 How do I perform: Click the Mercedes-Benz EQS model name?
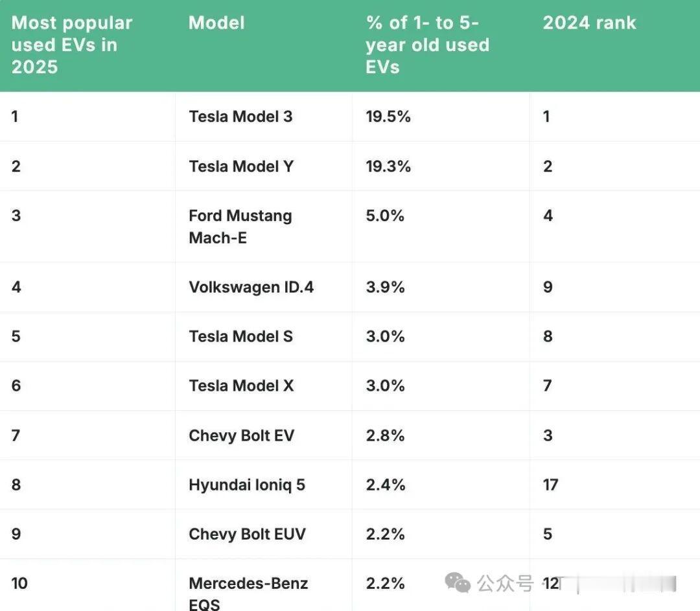248,593
